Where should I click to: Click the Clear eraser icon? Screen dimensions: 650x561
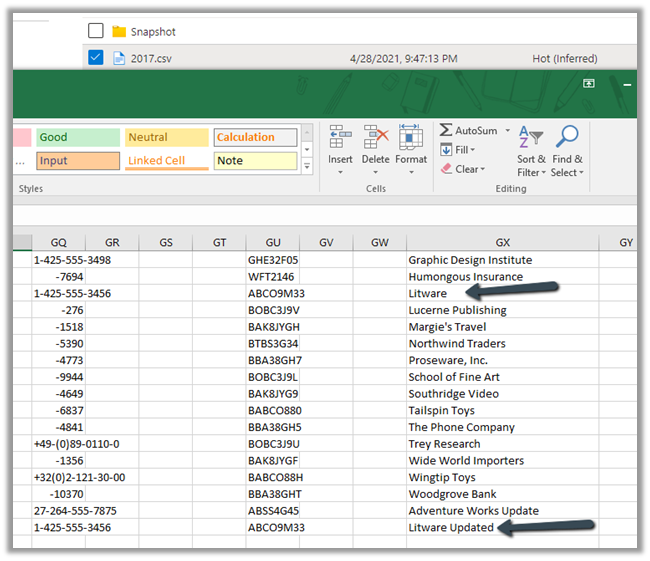(446, 169)
